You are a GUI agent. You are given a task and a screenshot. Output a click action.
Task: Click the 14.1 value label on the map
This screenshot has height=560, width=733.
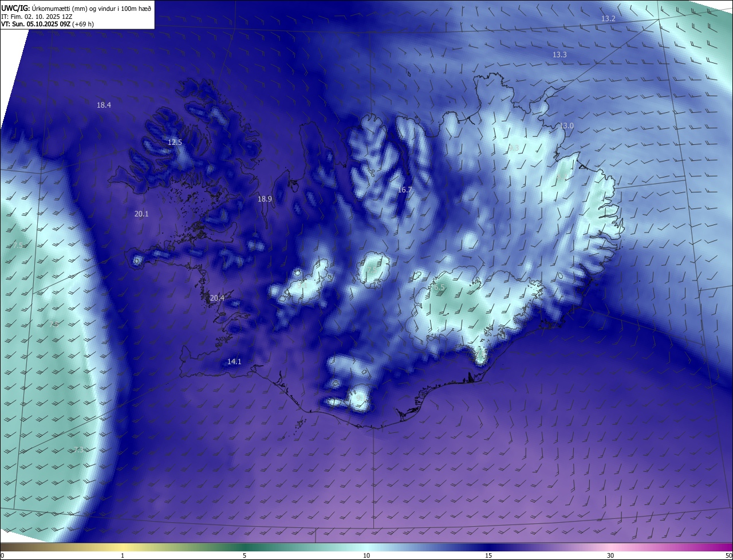pyautogui.click(x=234, y=362)
